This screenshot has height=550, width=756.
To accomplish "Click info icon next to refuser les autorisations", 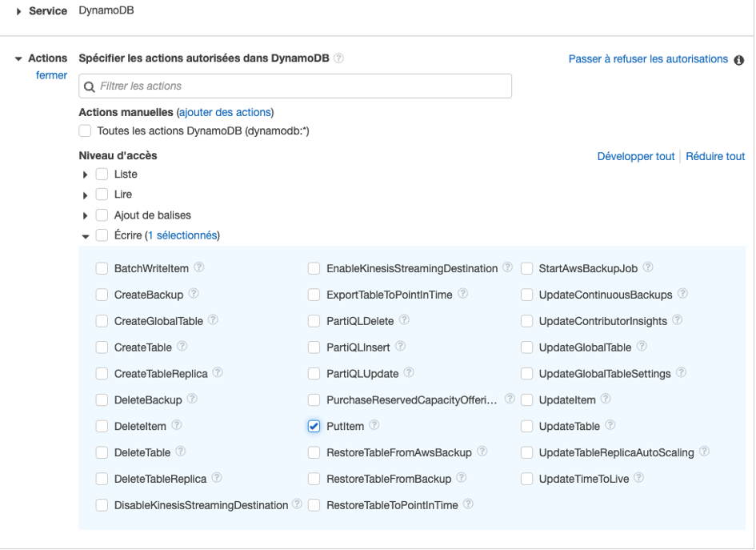I will [738, 60].
